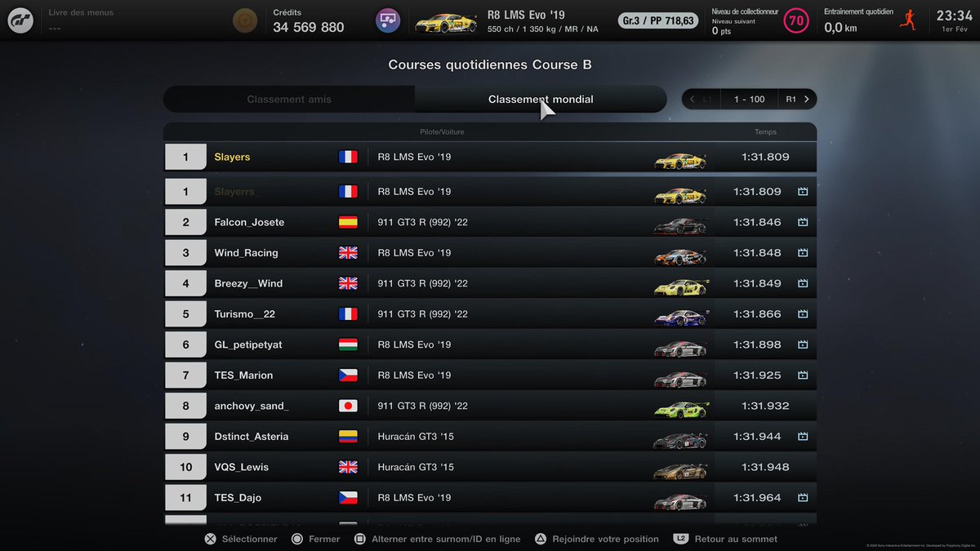Open the purple garage icon

click(x=388, y=20)
